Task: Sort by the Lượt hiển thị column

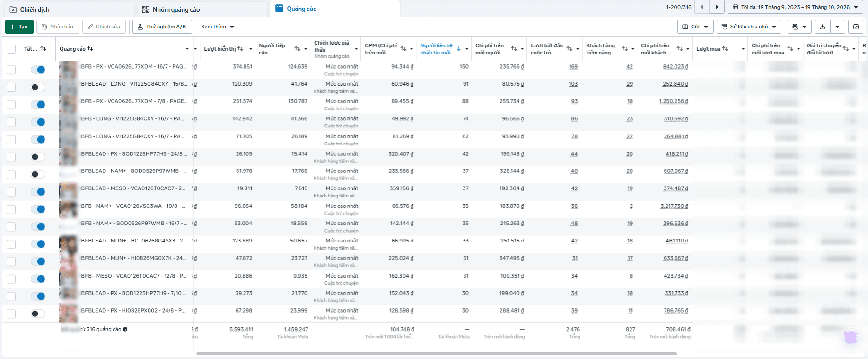Action: [x=240, y=49]
